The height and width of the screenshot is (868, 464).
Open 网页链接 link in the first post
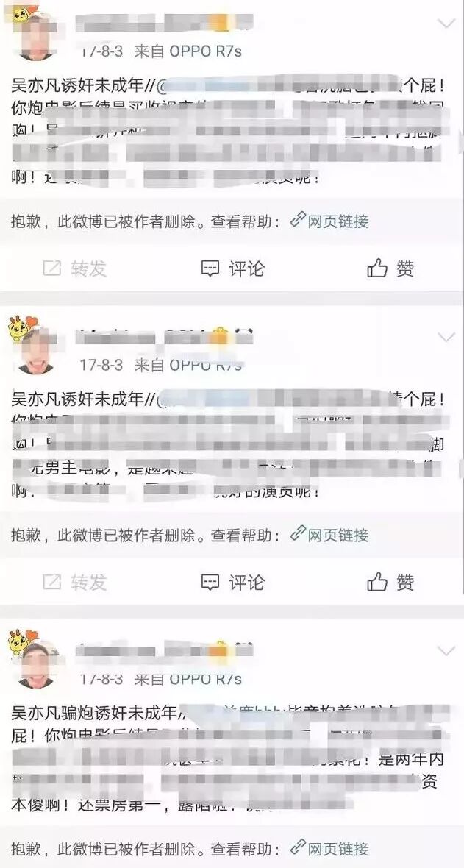(338, 221)
